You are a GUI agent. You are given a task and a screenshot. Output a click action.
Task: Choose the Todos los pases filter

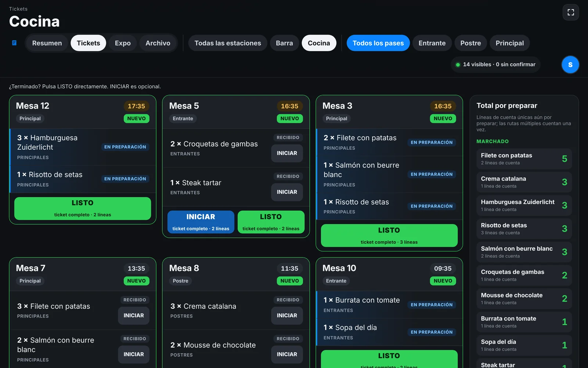tap(378, 43)
